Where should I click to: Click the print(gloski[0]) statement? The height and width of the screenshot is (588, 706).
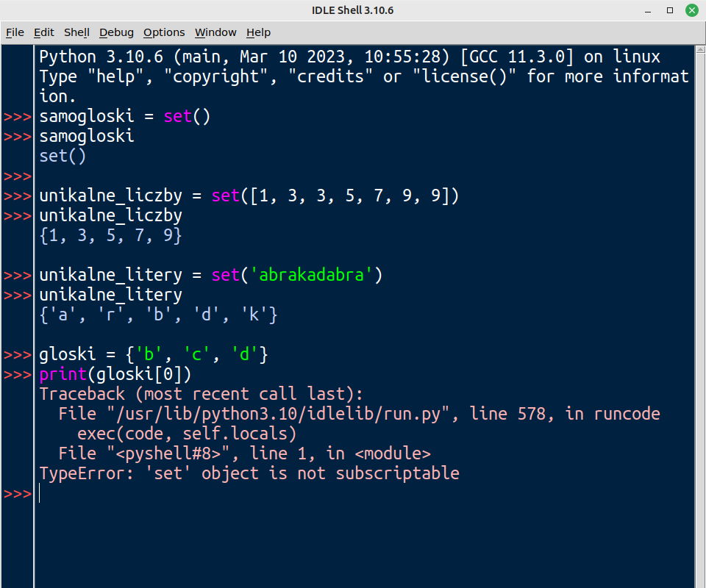click(115, 375)
